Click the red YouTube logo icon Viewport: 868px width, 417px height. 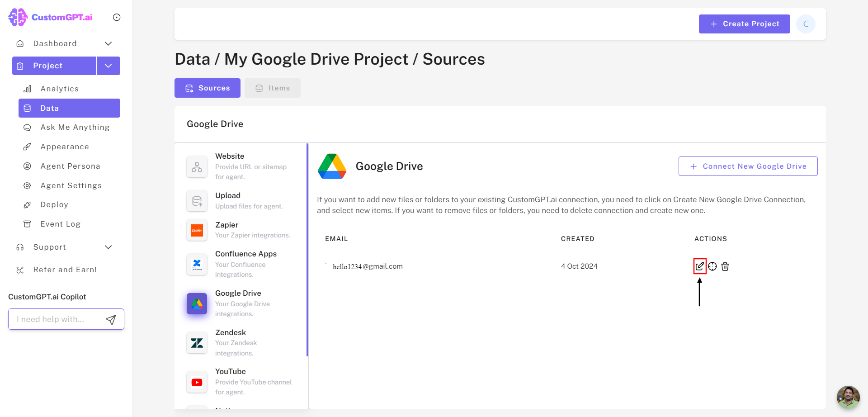197,382
